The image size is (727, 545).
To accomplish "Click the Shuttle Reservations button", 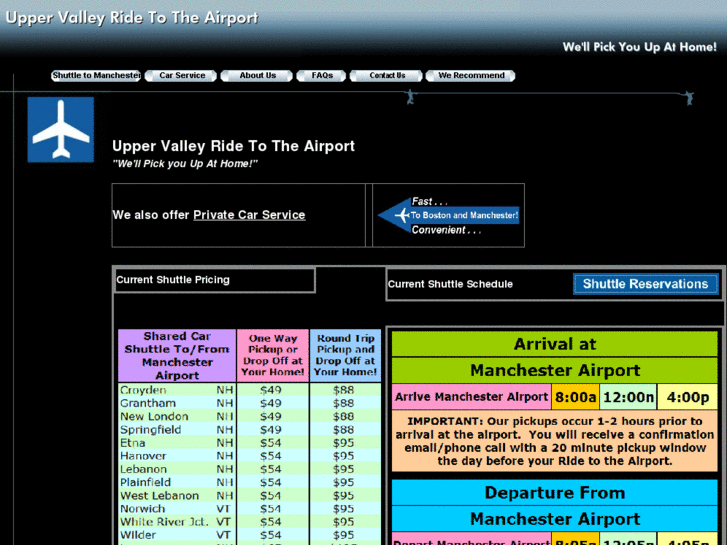I will coord(645,284).
